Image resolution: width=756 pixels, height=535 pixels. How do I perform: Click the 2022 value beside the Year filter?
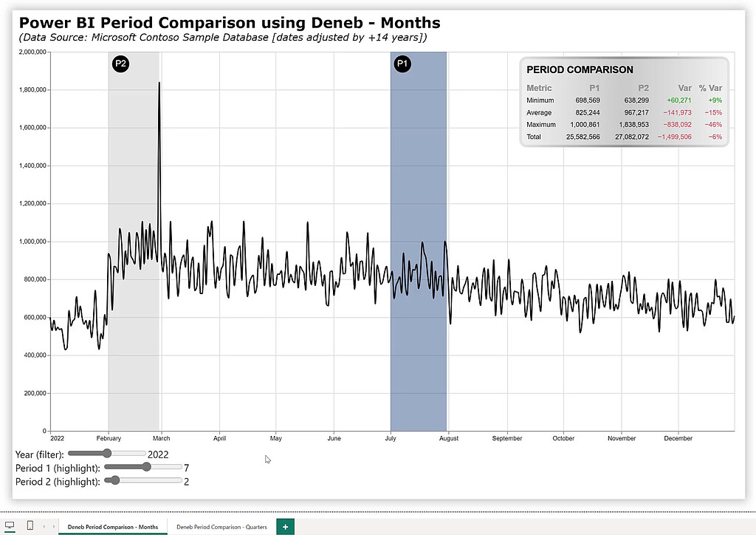[x=158, y=454]
